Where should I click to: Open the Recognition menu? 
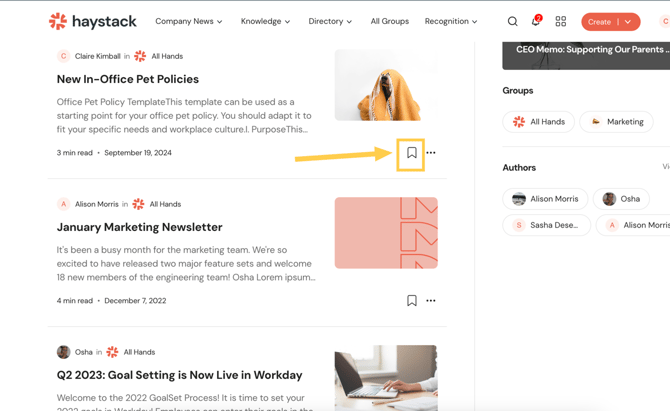coord(451,21)
